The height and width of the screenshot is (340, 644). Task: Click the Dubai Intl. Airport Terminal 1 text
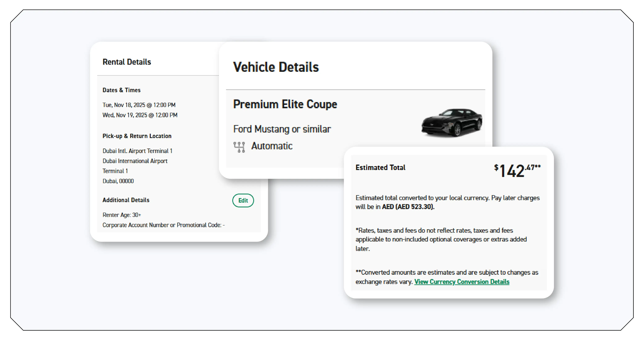point(137,151)
